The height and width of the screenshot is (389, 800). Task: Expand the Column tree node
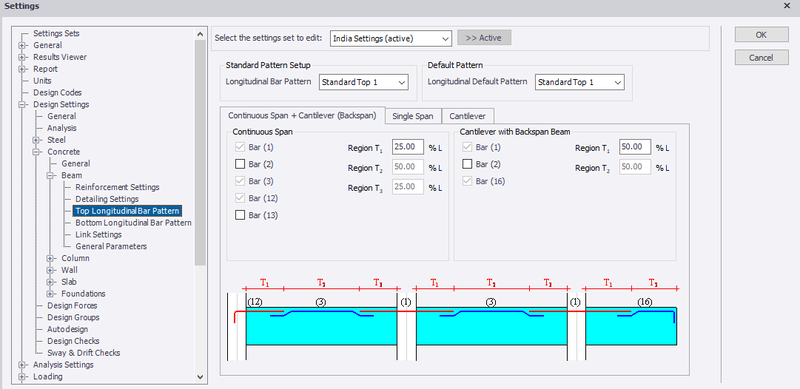point(51,258)
